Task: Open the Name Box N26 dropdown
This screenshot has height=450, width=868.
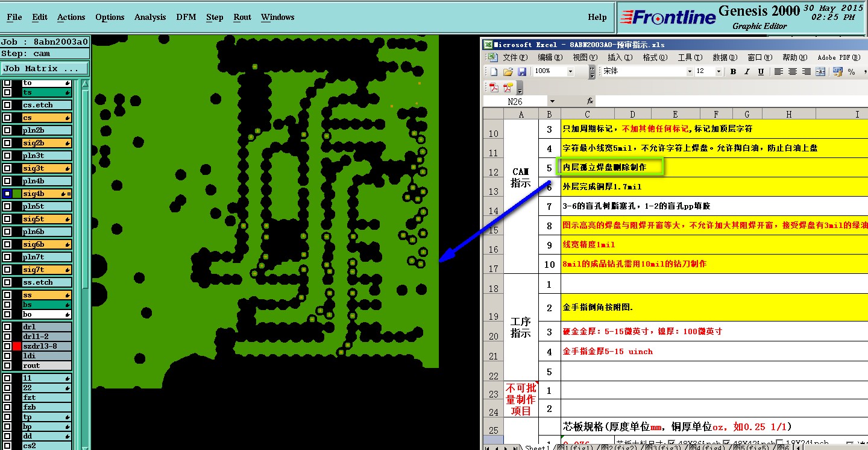Action: 552,102
